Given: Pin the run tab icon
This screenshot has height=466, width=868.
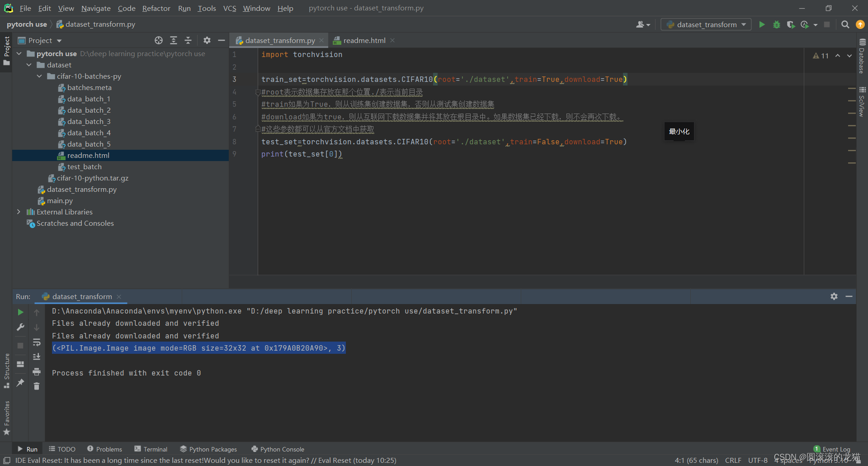Looking at the screenshot, I should [20, 383].
